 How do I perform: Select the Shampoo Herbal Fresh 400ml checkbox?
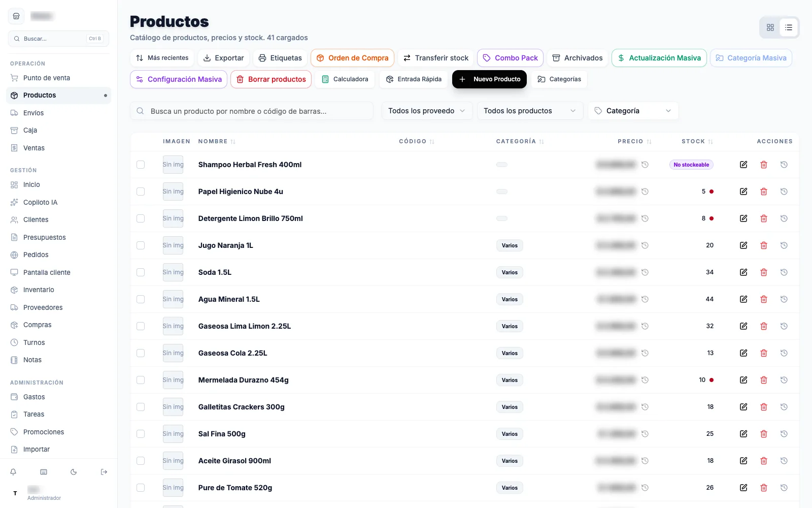[x=141, y=165]
